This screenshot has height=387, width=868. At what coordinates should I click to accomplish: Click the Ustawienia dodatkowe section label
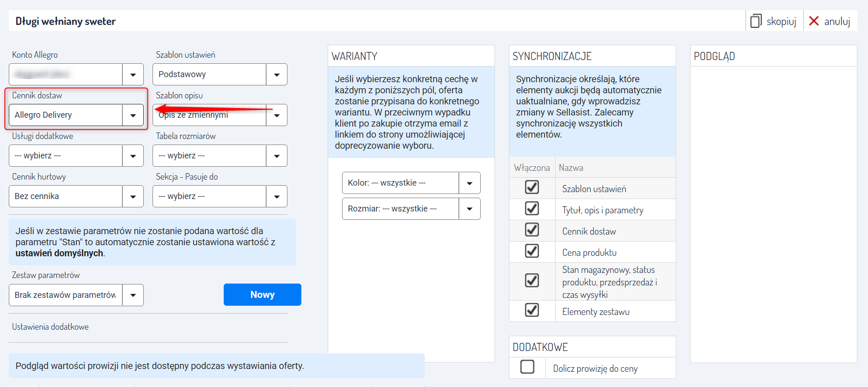50,327
